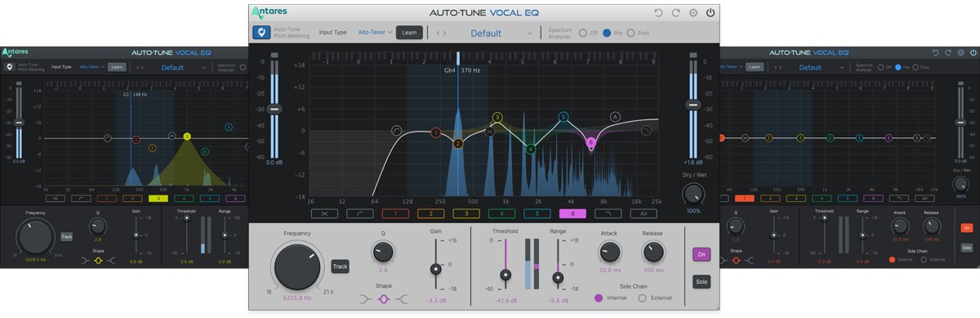The width and height of the screenshot is (980, 318).
Task: Select EQ node 6 on center graph
Action: (x=591, y=142)
